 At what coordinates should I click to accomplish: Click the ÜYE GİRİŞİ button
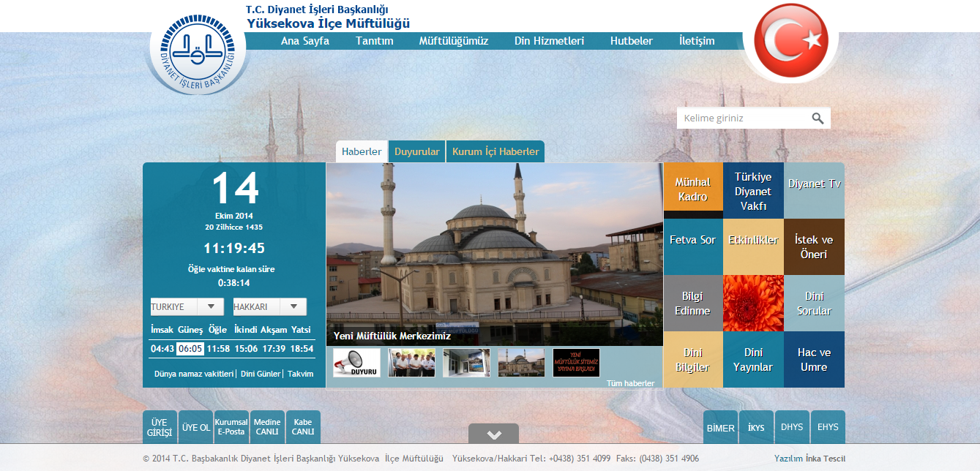(x=159, y=428)
